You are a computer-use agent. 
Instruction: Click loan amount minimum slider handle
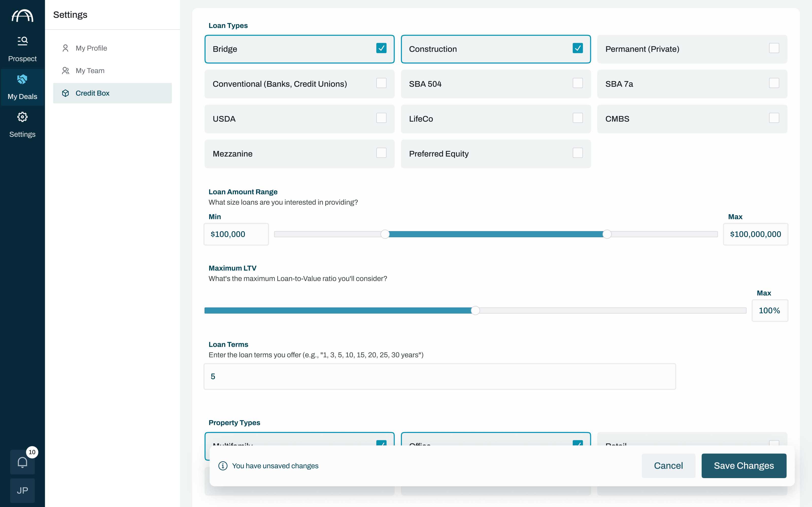click(385, 234)
